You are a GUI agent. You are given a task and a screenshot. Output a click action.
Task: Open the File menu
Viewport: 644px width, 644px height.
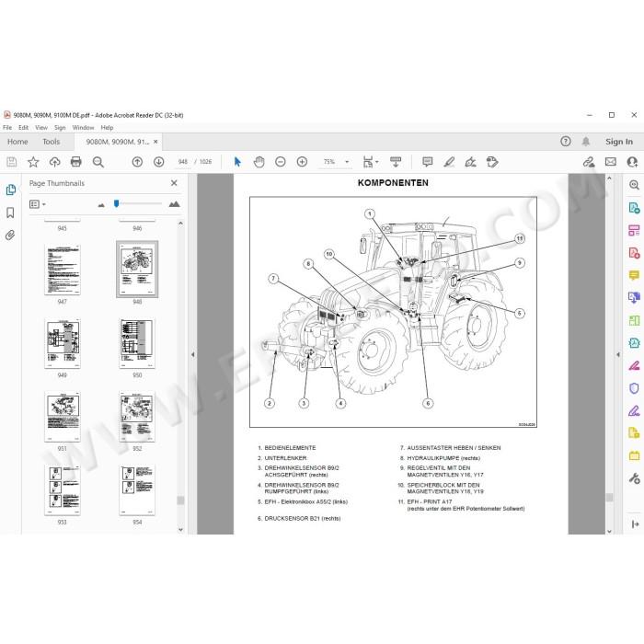pyautogui.click(x=7, y=127)
